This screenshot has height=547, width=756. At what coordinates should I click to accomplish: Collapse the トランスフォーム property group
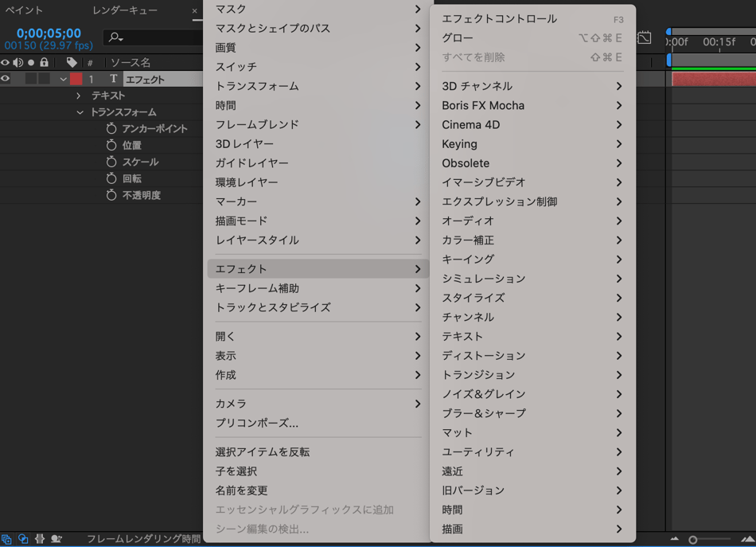(80, 112)
